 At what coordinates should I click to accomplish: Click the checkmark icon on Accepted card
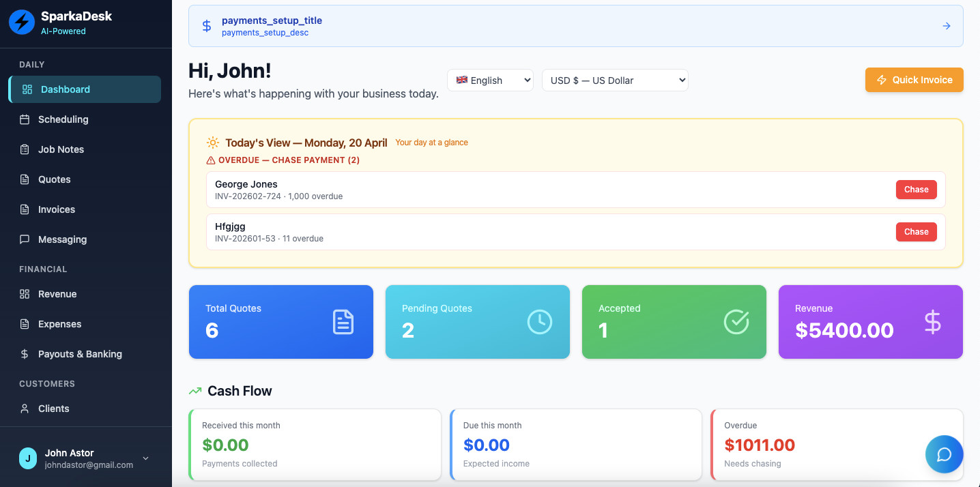[x=736, y=322]
